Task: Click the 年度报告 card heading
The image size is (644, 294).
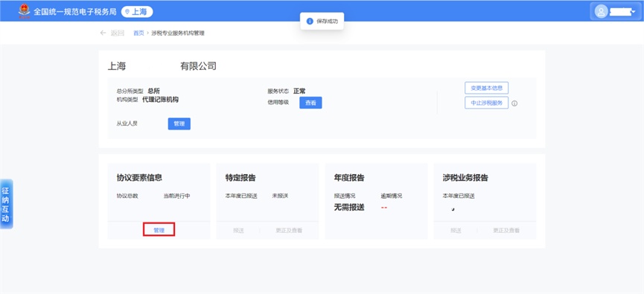Action: pyautogui.click(x=349, y=178)
